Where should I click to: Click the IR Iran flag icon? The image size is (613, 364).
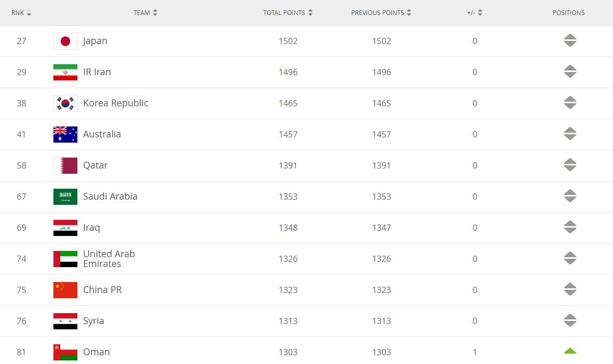(x=65, y=72)
